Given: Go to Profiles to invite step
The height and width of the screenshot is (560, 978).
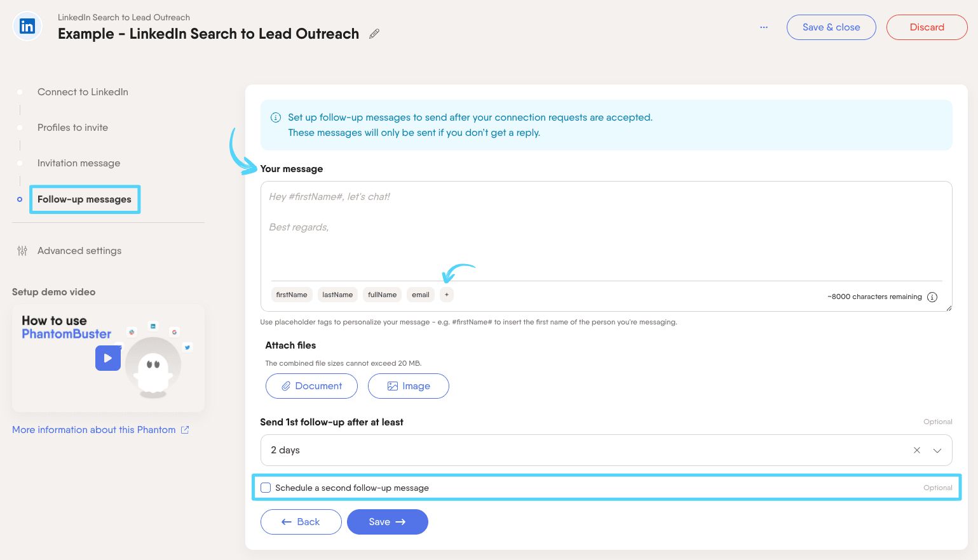Looking at the screenshot, I should 72,128.
